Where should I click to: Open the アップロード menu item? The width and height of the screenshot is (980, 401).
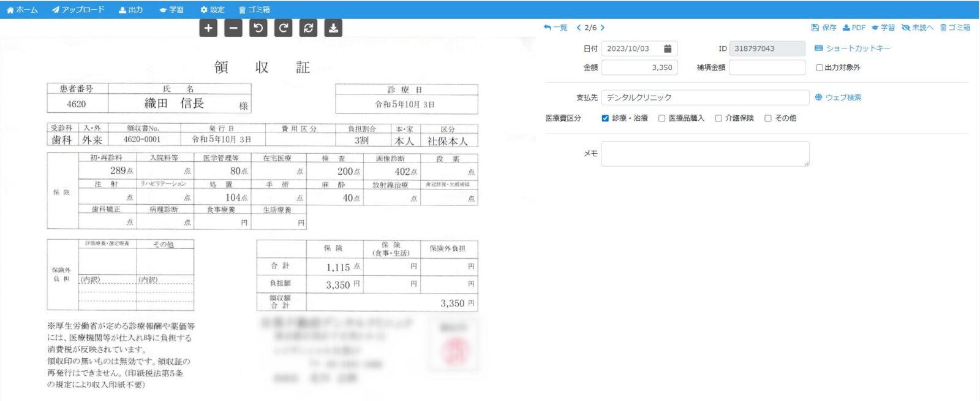[78, 10]
